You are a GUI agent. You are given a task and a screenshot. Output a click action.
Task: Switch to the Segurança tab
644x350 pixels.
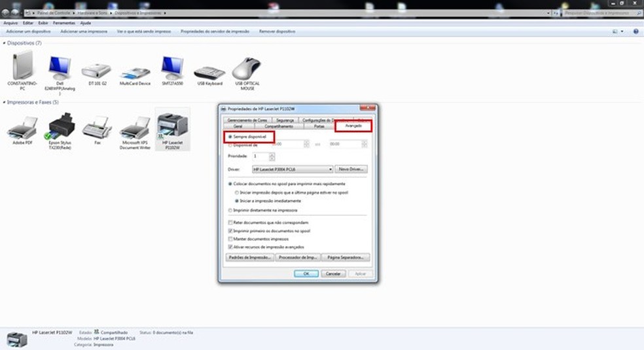pyautogui.click(x=285, y=120)
